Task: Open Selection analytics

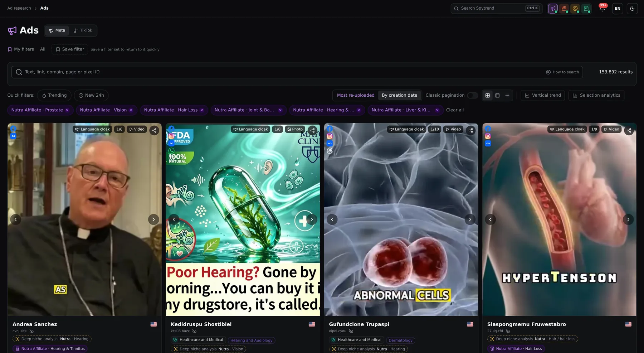Action: pyautogui.click(x=596, y=95)
